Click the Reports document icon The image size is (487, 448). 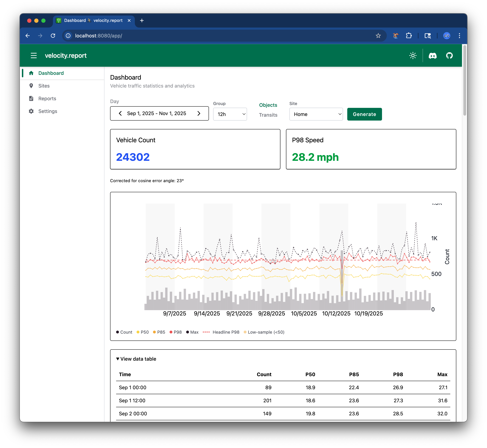[31, 98]
